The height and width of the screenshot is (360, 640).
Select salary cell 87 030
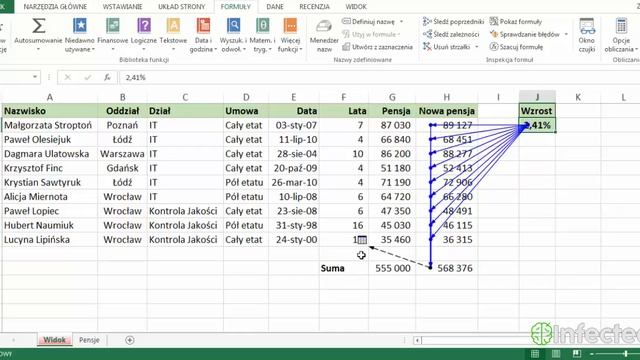coord(392,125)
